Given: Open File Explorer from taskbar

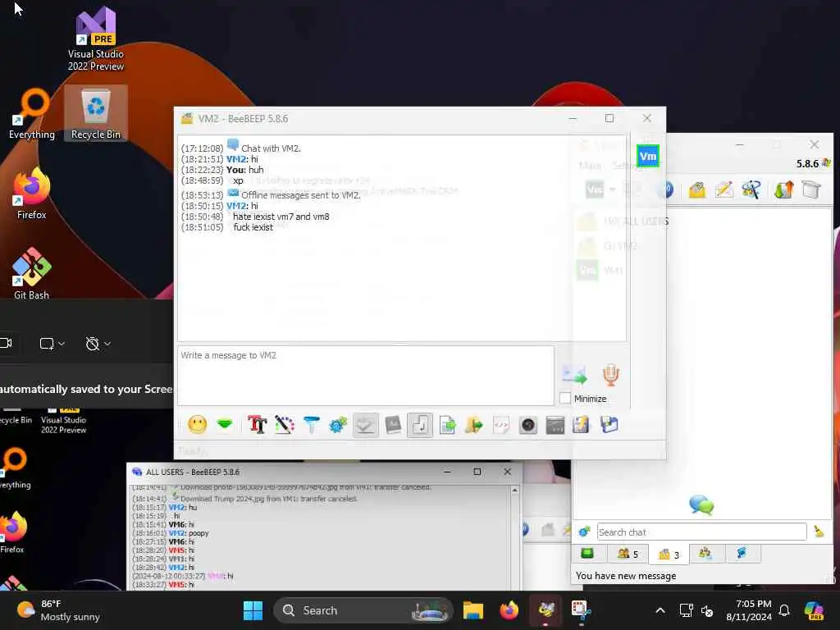Looking at the screenshot, I should coord(473,610).
